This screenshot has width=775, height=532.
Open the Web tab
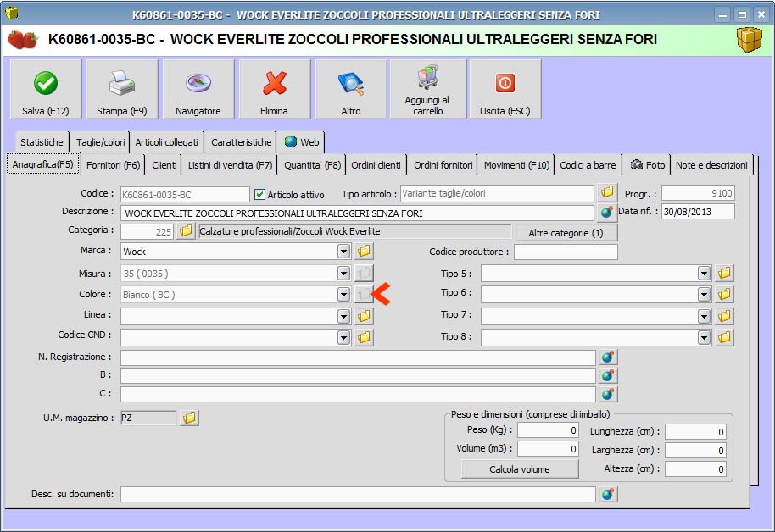[x=302, y=142]
